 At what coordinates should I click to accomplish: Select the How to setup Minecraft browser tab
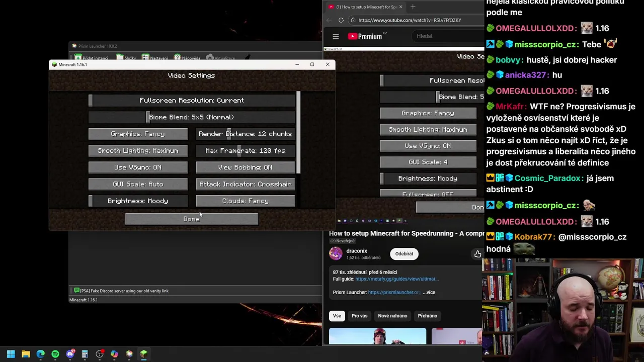(365, 7)
